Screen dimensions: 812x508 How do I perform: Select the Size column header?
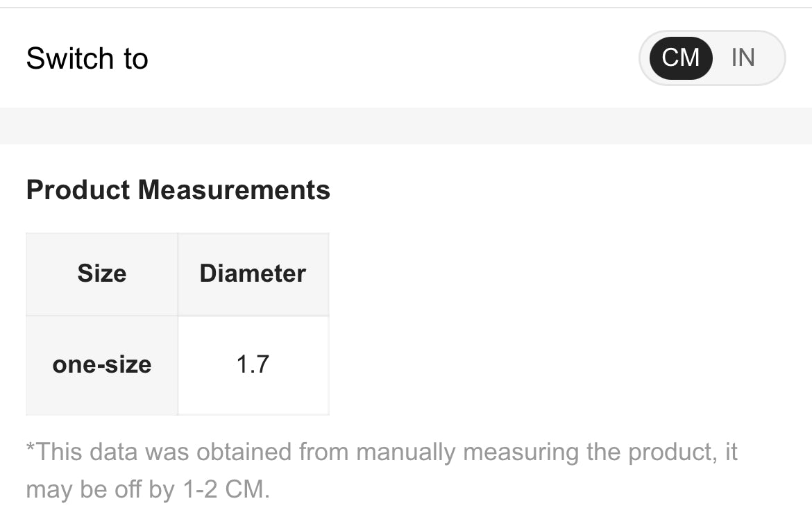(102, 273)
